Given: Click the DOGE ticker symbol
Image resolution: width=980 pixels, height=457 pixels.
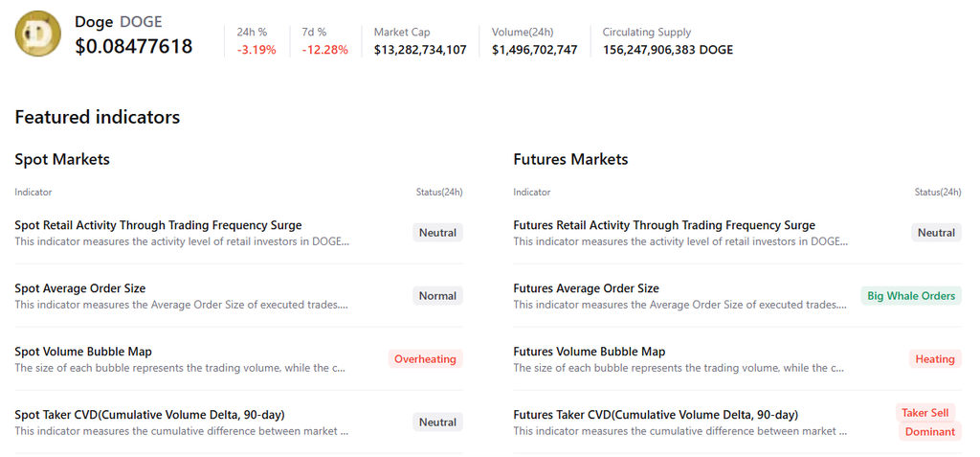Looking at the screenshot, I should pyautogui.click(x=141, y=23).
